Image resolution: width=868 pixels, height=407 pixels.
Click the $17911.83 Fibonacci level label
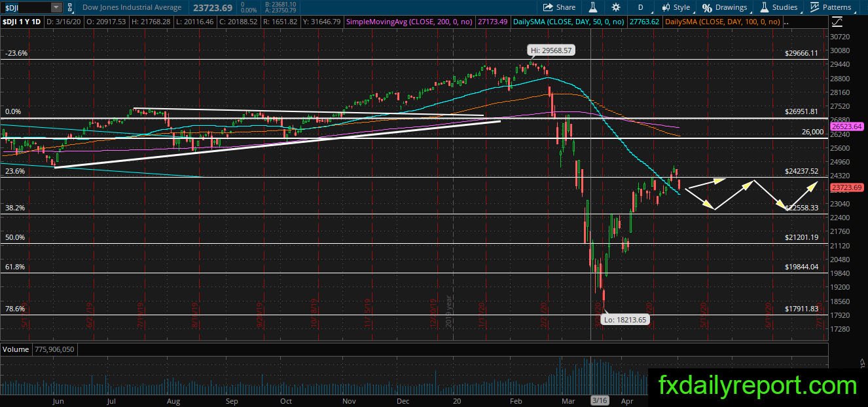pyautogui.click(x=802, y=309)
